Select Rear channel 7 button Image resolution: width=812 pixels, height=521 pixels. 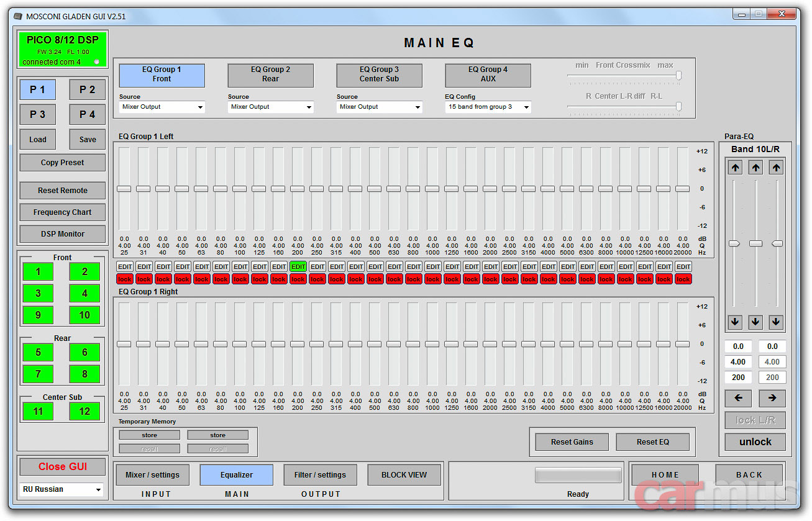click(x=39, y=374)
